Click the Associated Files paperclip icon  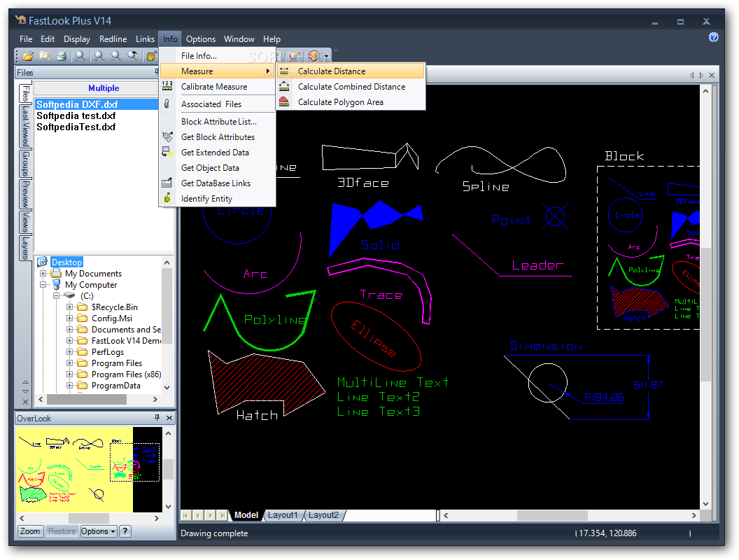[167, 104]
